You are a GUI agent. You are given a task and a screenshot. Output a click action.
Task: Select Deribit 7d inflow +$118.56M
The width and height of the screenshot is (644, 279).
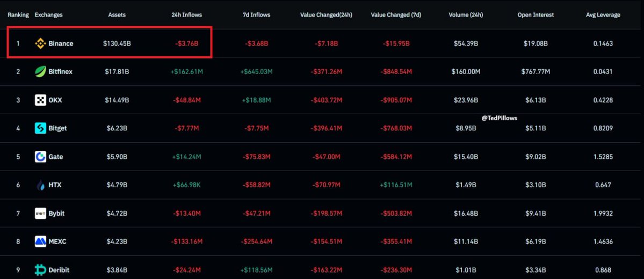click(x=256, y=270)
